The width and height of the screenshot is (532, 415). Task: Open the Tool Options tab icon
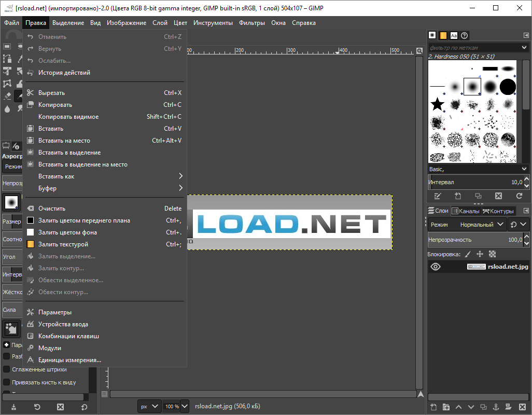coord(6,146)
